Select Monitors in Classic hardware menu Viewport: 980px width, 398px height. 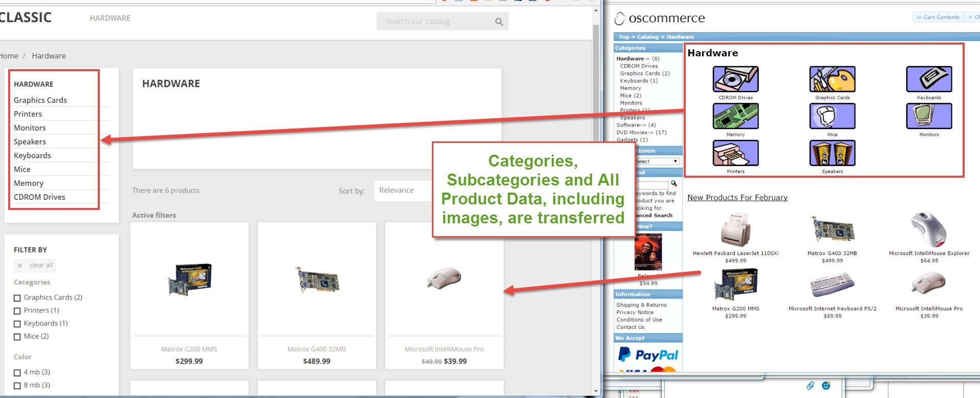click(30, 128)
